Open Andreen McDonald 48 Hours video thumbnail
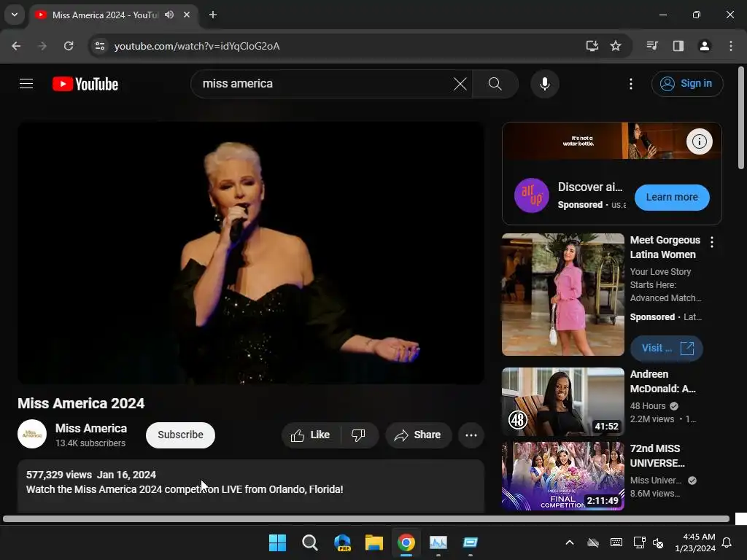Viewport: 747px width, 560px height. tap(562, 402)
